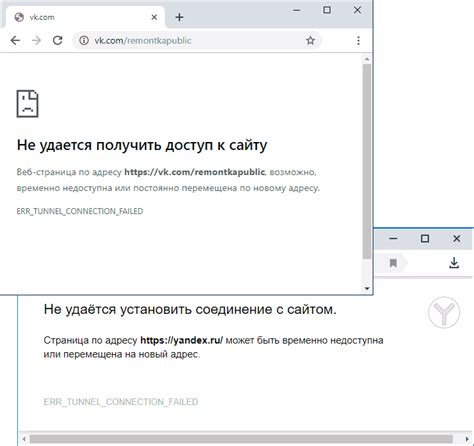Click ERR_TUNNEL_CONNECTION_FAILED text in Yandex window
474x446 pixels.
click(x=121, y=402)
